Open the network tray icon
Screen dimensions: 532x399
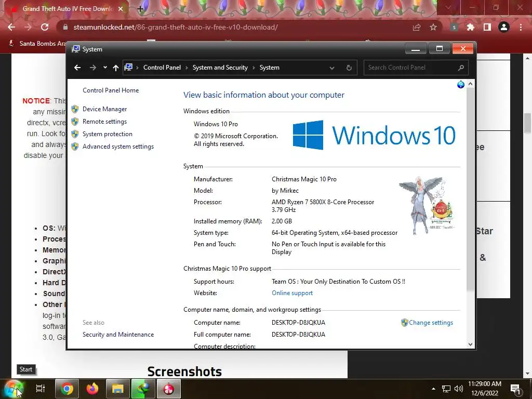click(446, 389)
